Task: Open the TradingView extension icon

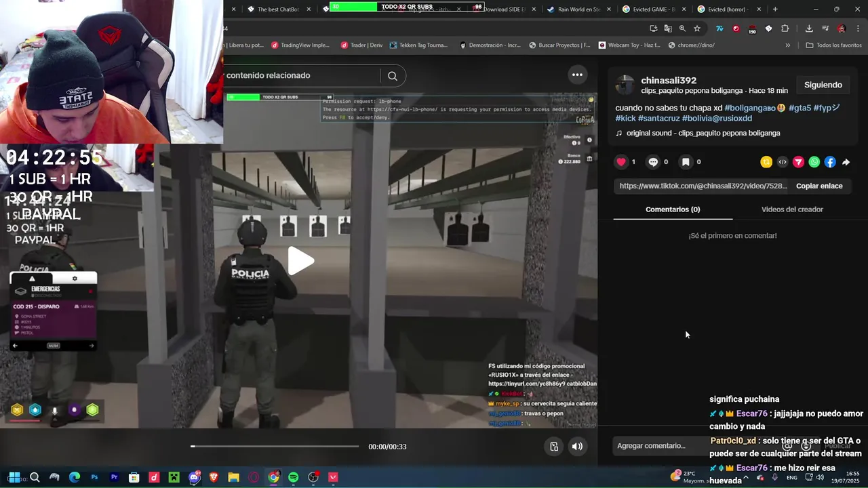Action: (x=719, y=28)
